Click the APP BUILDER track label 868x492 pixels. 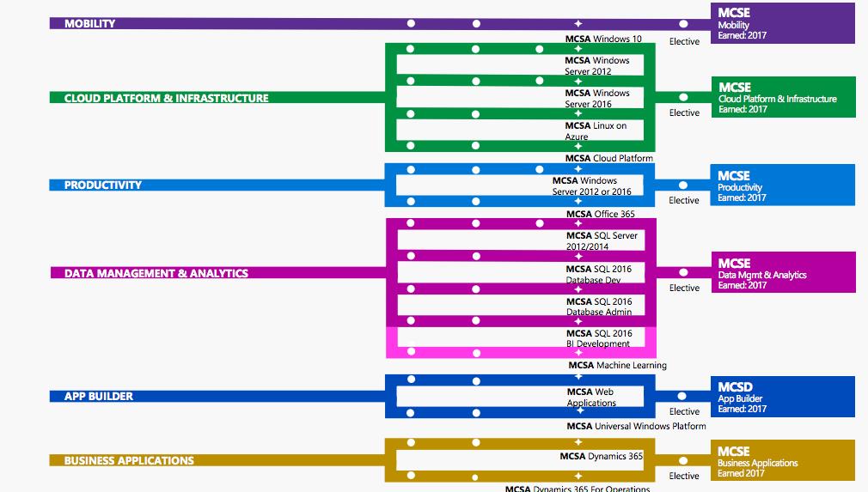[99, 397]
